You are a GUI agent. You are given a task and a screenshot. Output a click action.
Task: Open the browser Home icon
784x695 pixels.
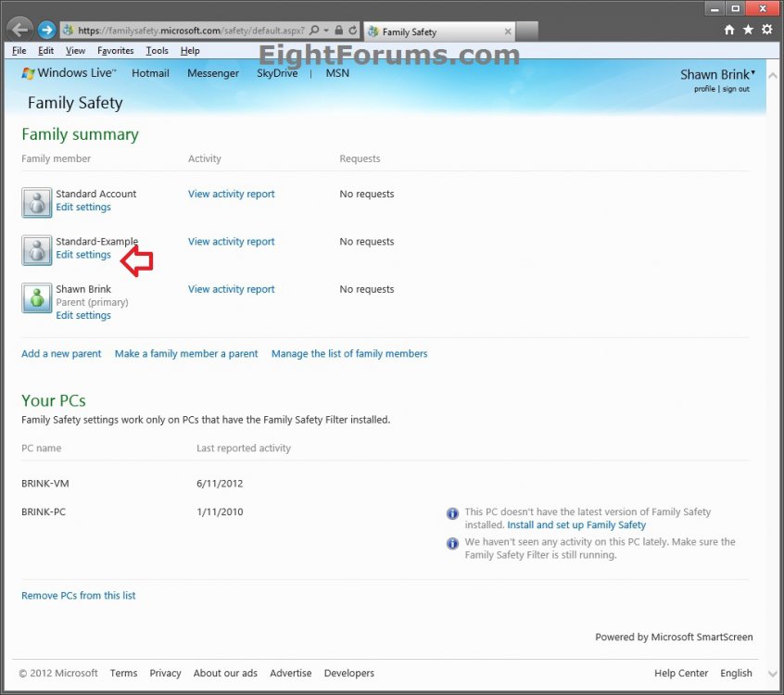pos(729,30)
